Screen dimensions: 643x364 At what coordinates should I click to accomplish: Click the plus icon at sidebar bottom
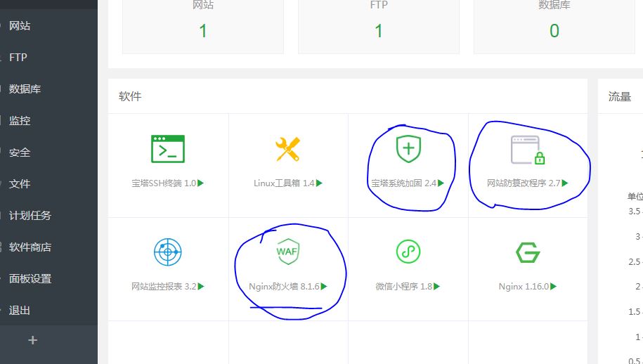[33, 340]
